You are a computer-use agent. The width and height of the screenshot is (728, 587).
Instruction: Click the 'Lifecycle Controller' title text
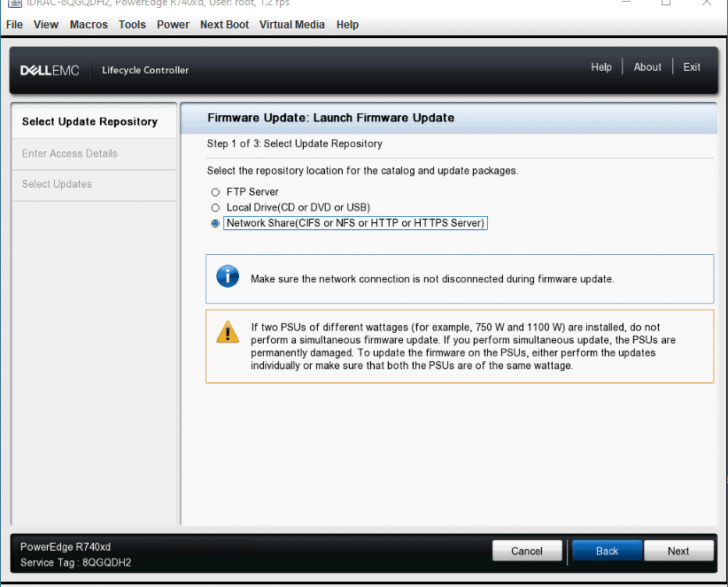coord(145,71)
